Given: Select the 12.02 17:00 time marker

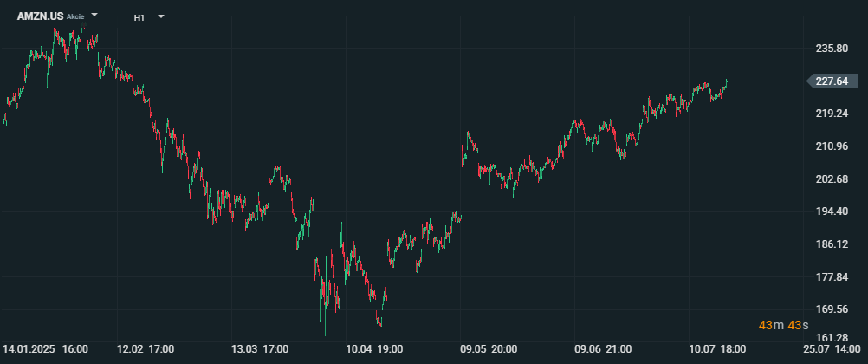Looking at the screenshot, I should coord(146,349).
